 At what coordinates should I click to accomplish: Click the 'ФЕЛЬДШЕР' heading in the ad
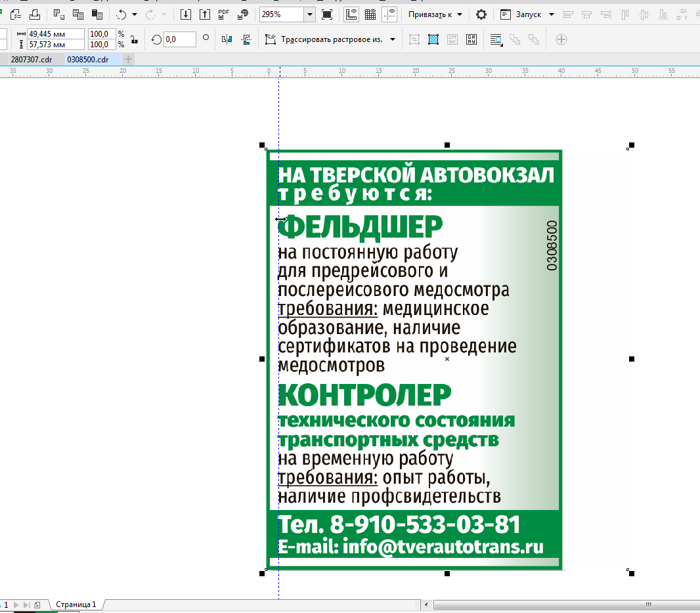(x=361, y=227)
